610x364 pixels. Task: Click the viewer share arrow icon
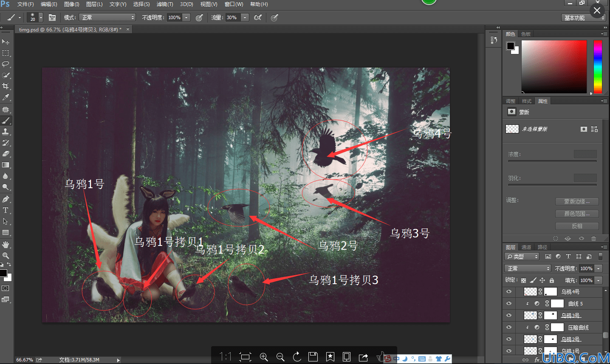coord(363,357)
